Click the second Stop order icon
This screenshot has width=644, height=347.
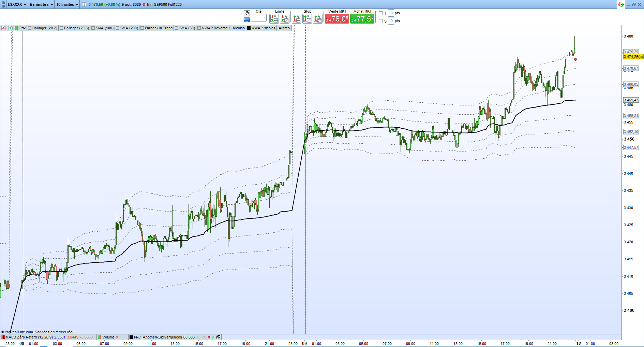[307, 19]
